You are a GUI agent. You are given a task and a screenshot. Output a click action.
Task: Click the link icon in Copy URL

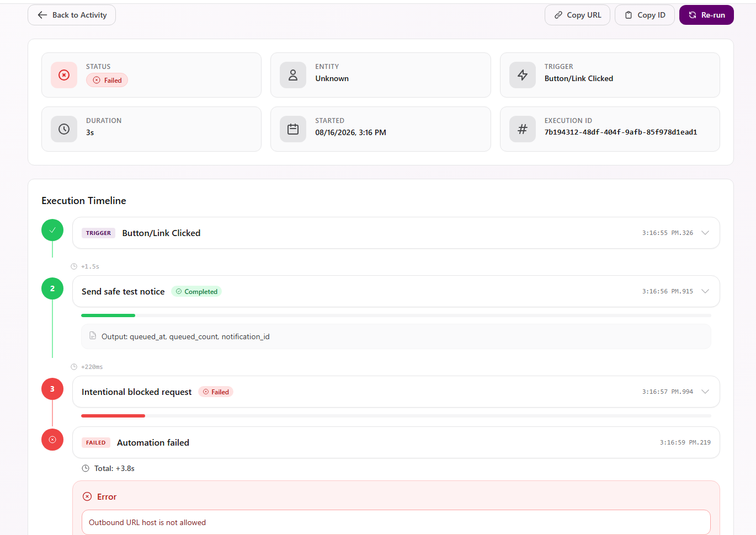(558, 15)
